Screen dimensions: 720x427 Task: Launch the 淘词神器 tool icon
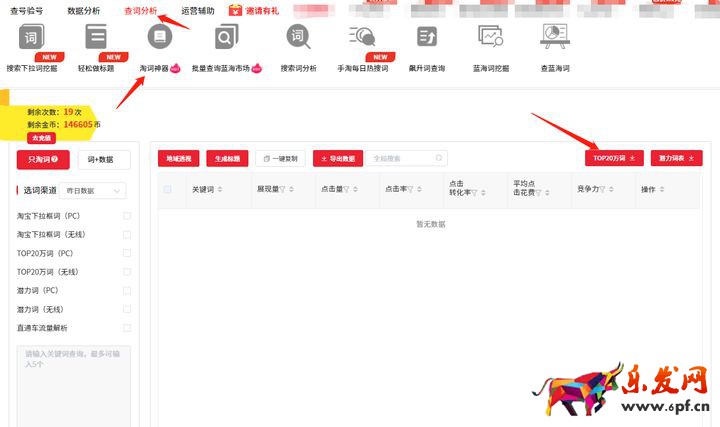coord(158,39)
